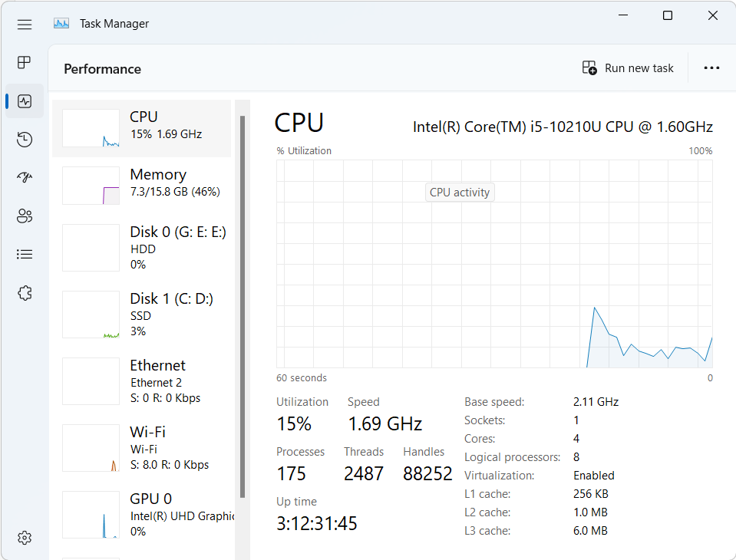Click the % Utilization graph label
The height and width of the screenshot is (560, 736).
304,150
